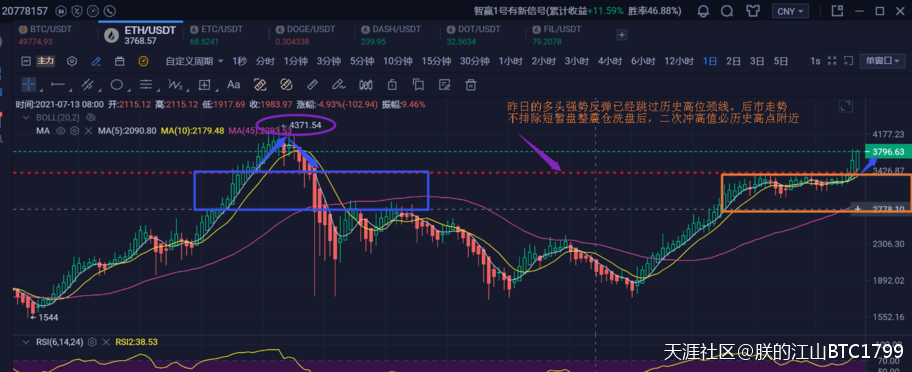Image resolution: width=912 pixels, height=372 pixels.
Task: Select the freehand brush tool
Action: 339,85
